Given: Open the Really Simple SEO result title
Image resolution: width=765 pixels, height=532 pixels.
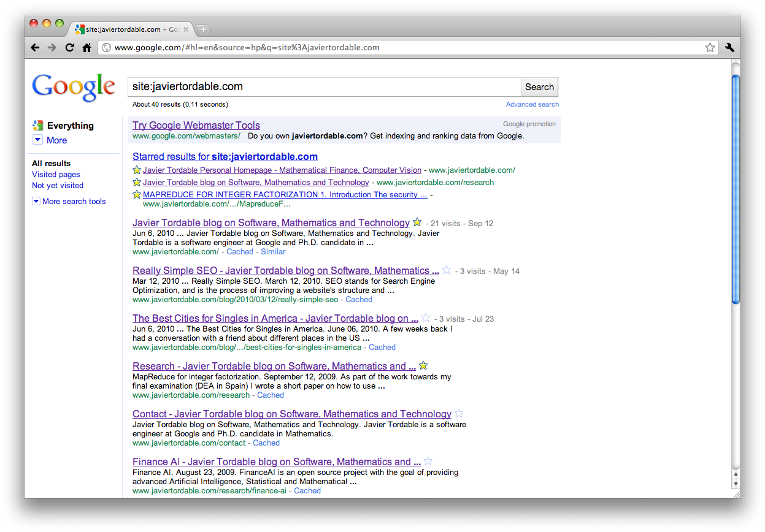Looking at the screenshot, I should point(286,271).
